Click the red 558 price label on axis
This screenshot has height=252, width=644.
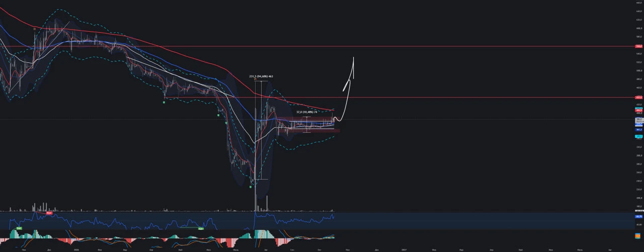pyautogui.click(x=639, y=46)
